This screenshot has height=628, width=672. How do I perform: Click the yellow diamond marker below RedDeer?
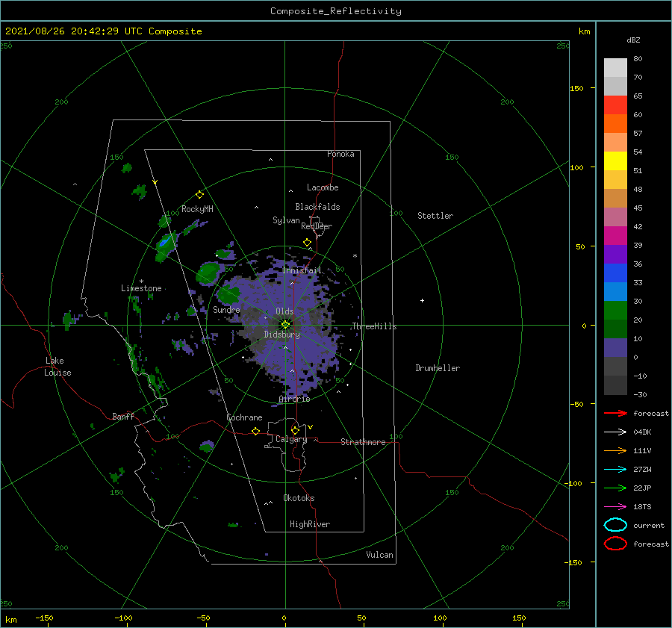coord(307,243)
